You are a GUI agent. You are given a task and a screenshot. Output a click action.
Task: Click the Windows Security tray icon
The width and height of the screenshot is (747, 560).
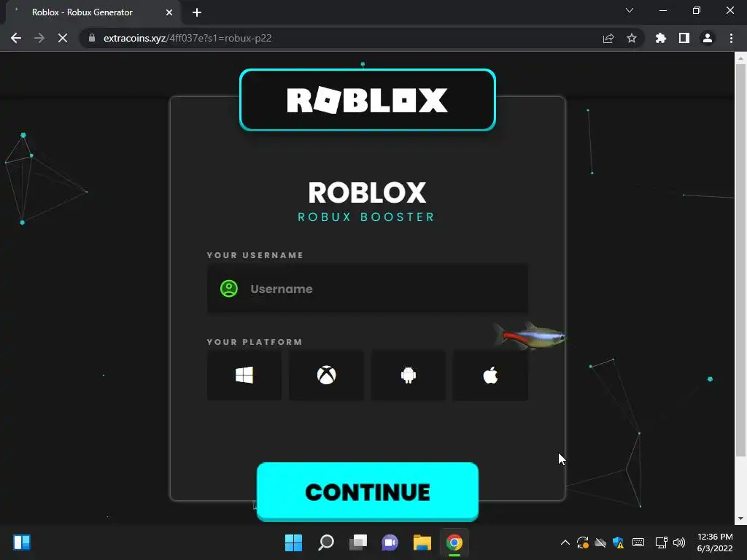pos(619,542)
